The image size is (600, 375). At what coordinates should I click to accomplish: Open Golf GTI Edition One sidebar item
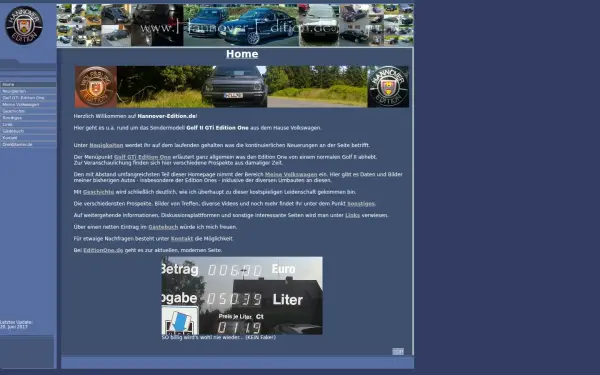click(28, 98)
